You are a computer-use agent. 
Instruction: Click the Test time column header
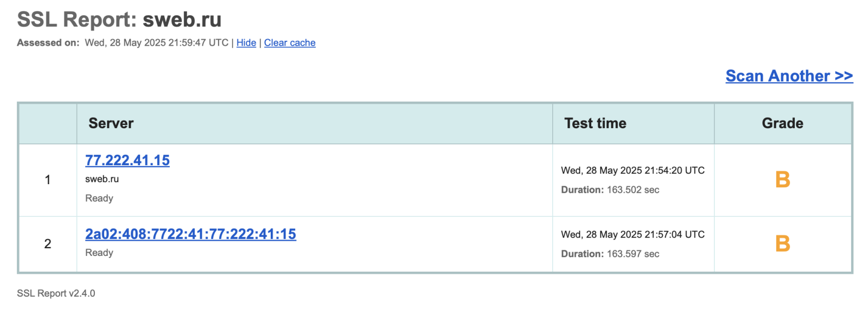(x=595, y=123)
